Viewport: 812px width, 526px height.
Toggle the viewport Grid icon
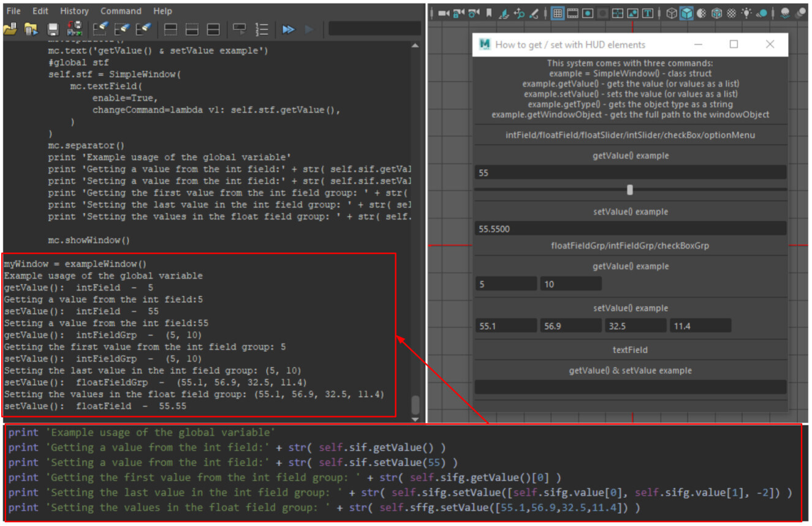pyautogui.click(x=557, y=13)
